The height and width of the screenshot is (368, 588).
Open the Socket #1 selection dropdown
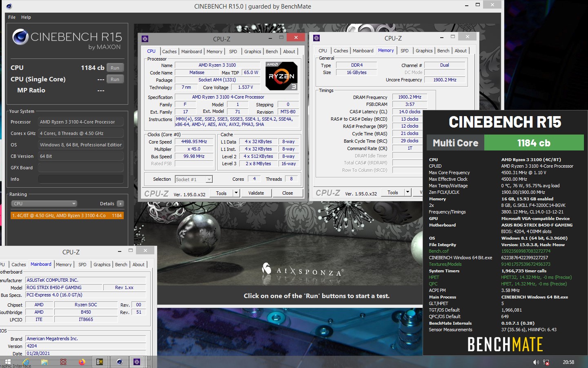coord(194,179)
